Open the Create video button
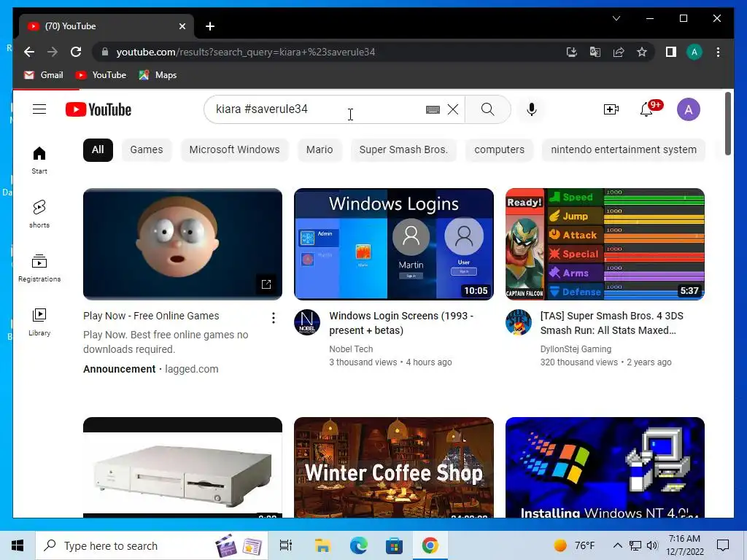 tap(611, 109)
